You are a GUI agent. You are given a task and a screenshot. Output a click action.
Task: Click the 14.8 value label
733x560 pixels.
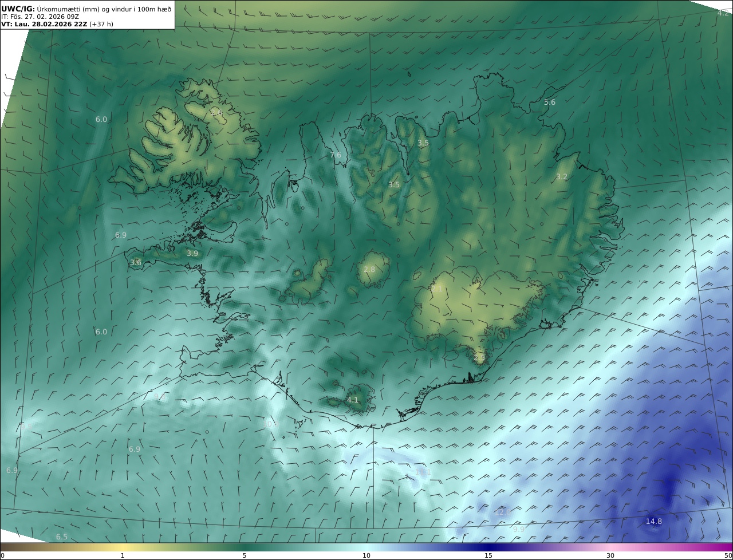pos(654,521)
